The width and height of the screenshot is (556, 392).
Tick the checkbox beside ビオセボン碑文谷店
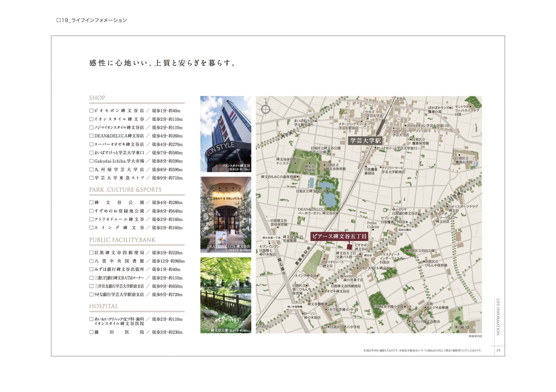click(91, 110)
